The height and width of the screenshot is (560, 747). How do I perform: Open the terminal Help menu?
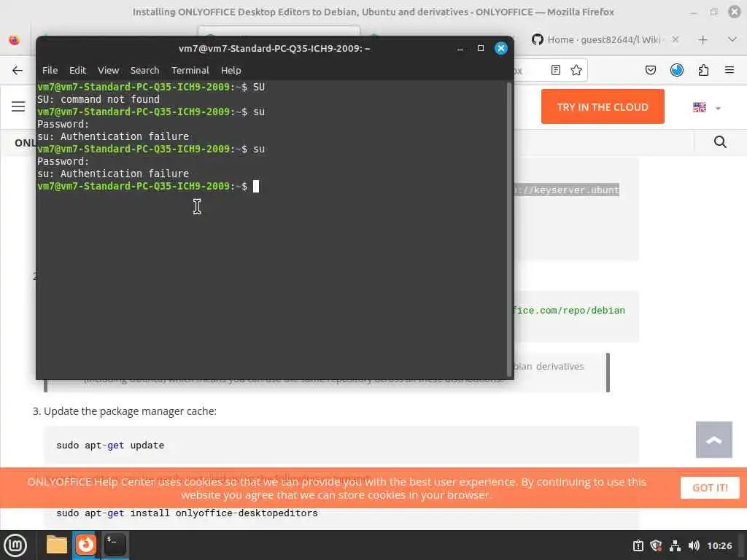pos(231,71)
